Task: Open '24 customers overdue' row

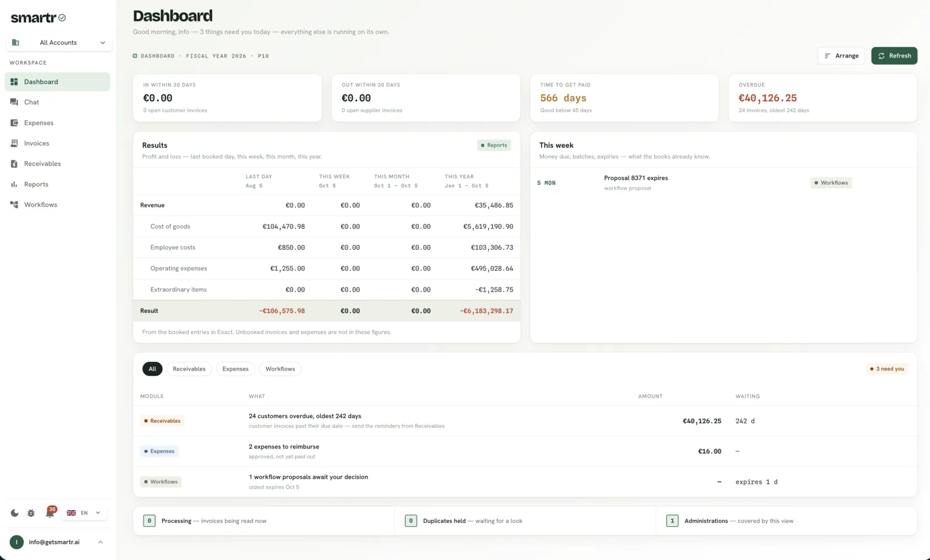Action: [x=525, y=421]
